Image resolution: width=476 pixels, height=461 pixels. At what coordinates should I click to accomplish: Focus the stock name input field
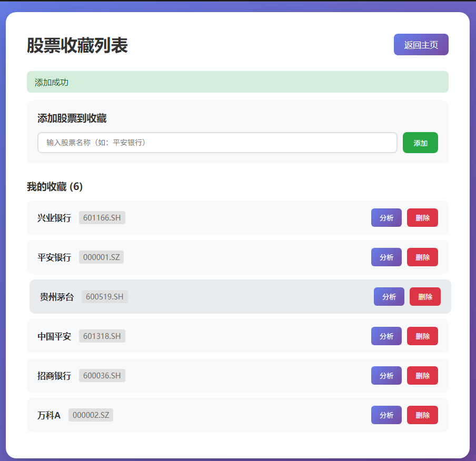[x=217, y=143]
